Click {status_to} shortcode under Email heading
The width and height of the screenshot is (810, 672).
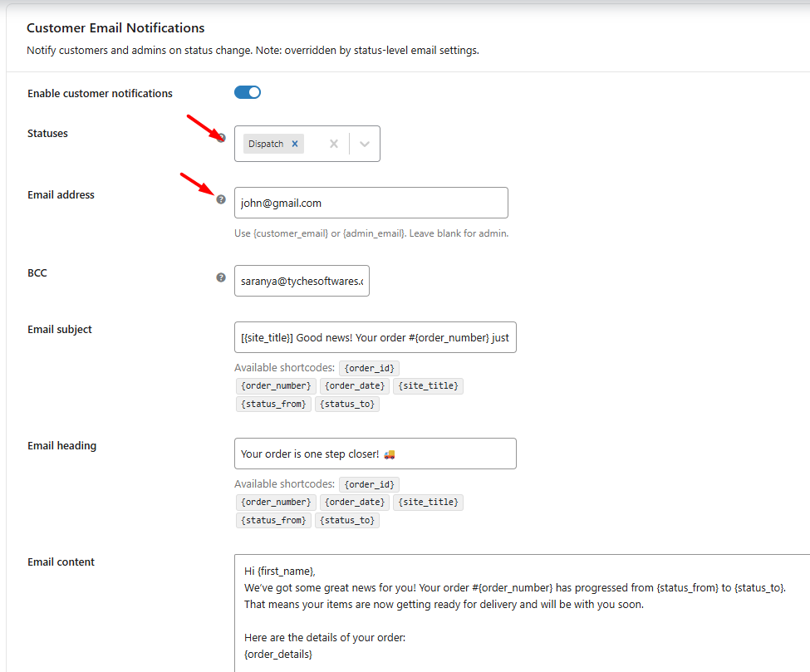[x=347, y=521]
